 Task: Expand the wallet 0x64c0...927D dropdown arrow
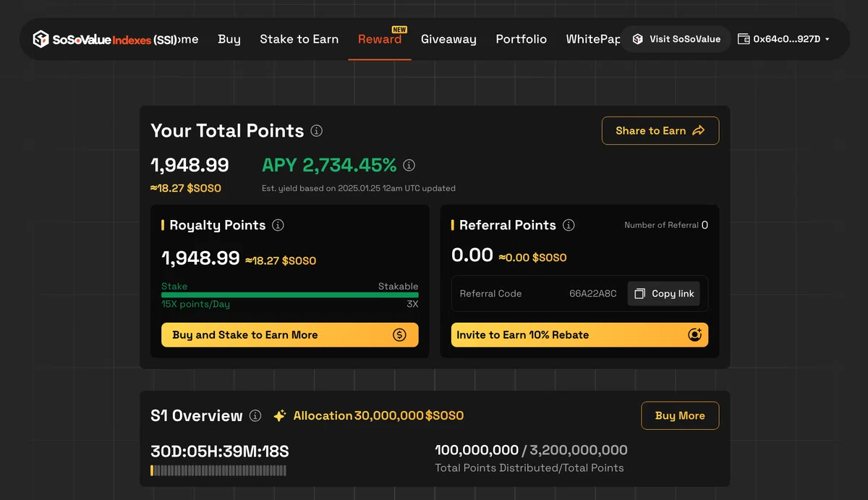[x=827, y=39]
